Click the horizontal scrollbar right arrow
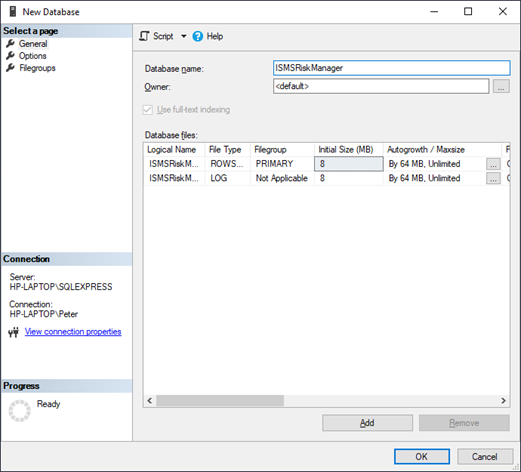The height and width of the screenshot is (472, 521). (x=503, y=401)
